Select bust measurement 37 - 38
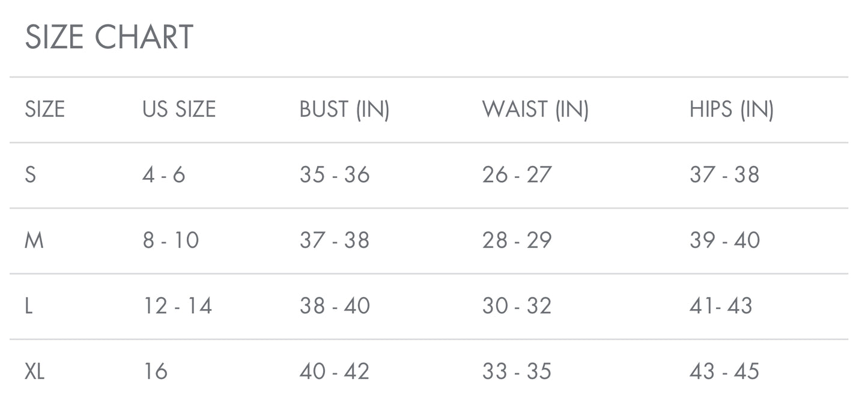Screen dimensions: 868x401 coord(335,240)
